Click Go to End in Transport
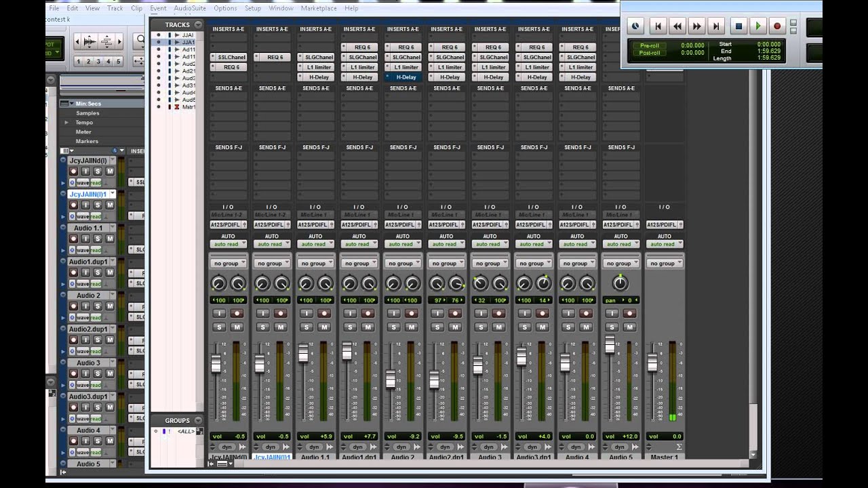Image resolution: width=868 pixels, height=488 pixels. 716,26
